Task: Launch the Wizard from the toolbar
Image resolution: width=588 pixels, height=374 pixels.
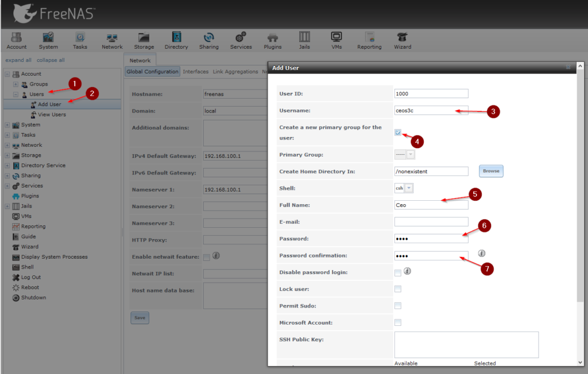Action: click(402, 40)
